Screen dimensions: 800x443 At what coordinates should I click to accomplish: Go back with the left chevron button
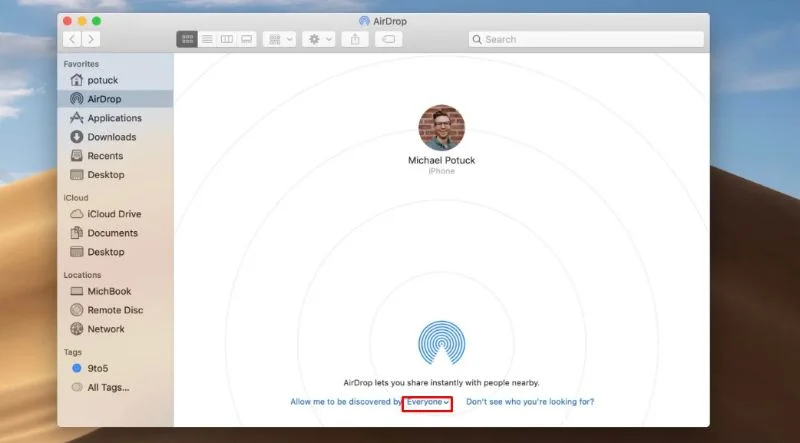(x=72, y=39)
